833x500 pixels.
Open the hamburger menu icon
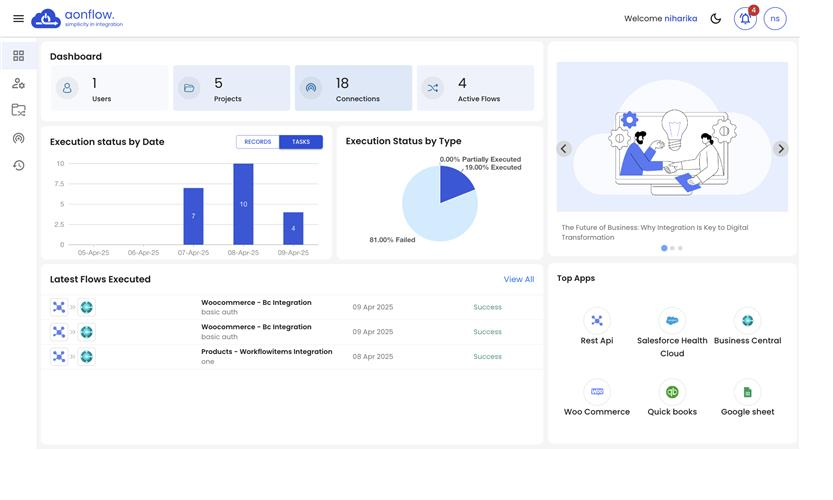coord(18,19)
